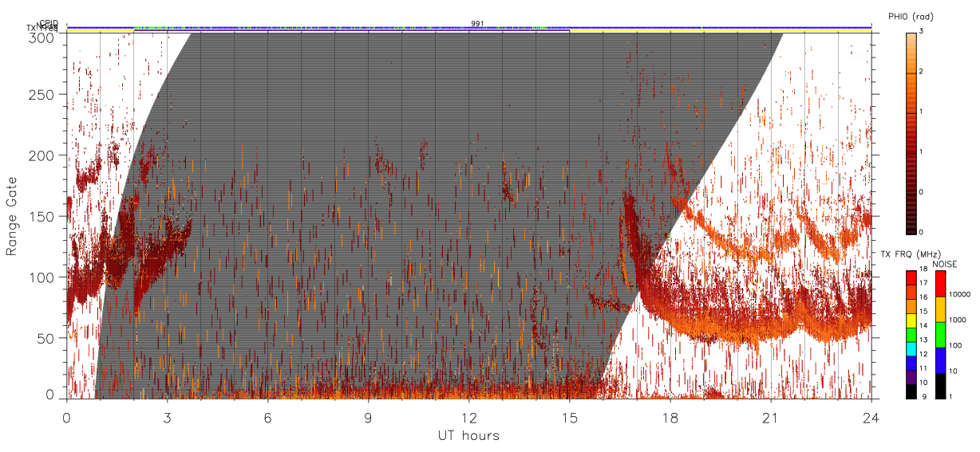This screenshot has height=452, width=980.
Task: Click the '10000' NOISE scale value
Action: (962, 294)
